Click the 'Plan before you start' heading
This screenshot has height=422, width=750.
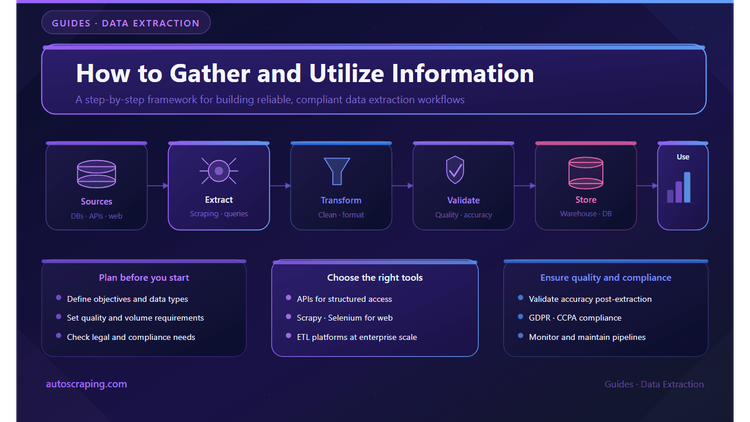pyautogui.click(x=144, y=278)
